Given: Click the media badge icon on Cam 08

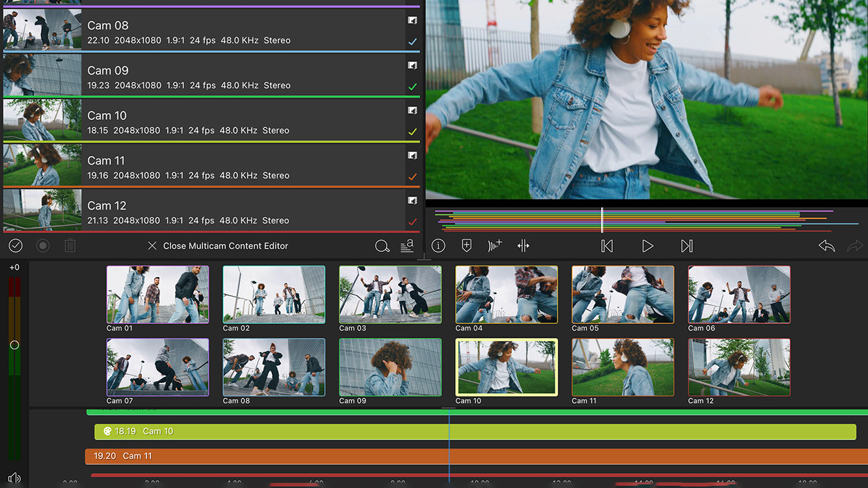Looking at the screenshot, I should 412,20.
